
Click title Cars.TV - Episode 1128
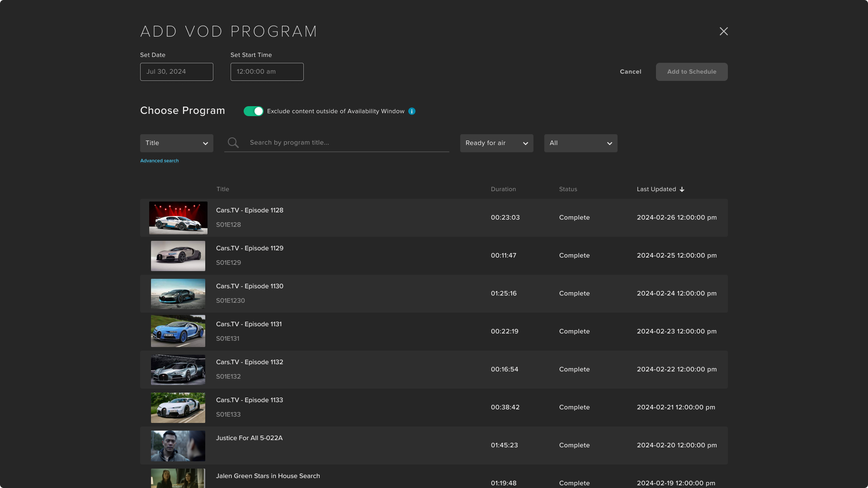click(250, 211)
